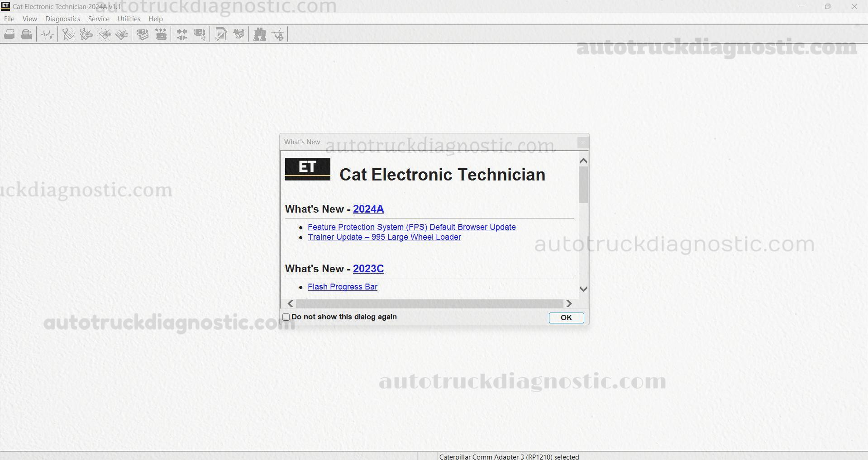Open the ECM Summary toolbar icon

[x=143, y=34]
